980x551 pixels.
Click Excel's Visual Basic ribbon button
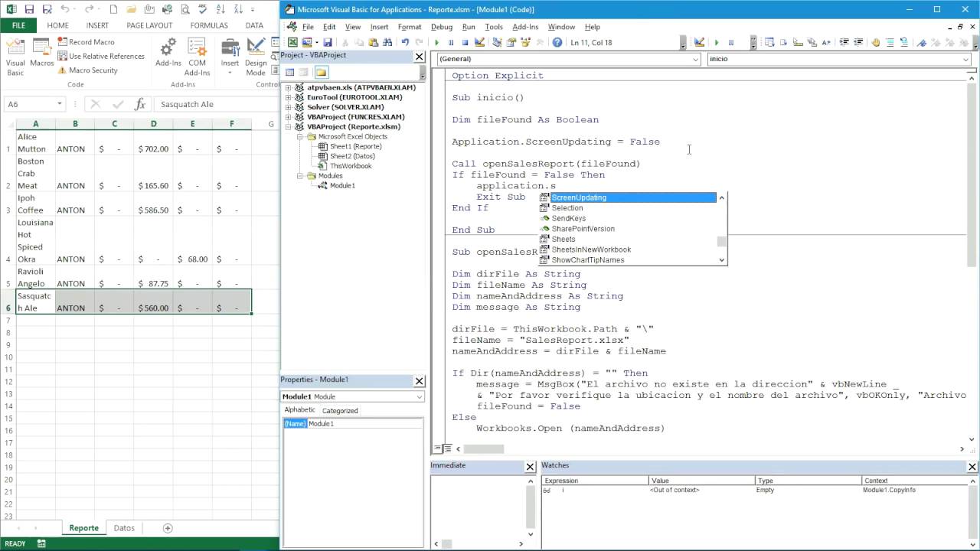[x=15, y=57]
